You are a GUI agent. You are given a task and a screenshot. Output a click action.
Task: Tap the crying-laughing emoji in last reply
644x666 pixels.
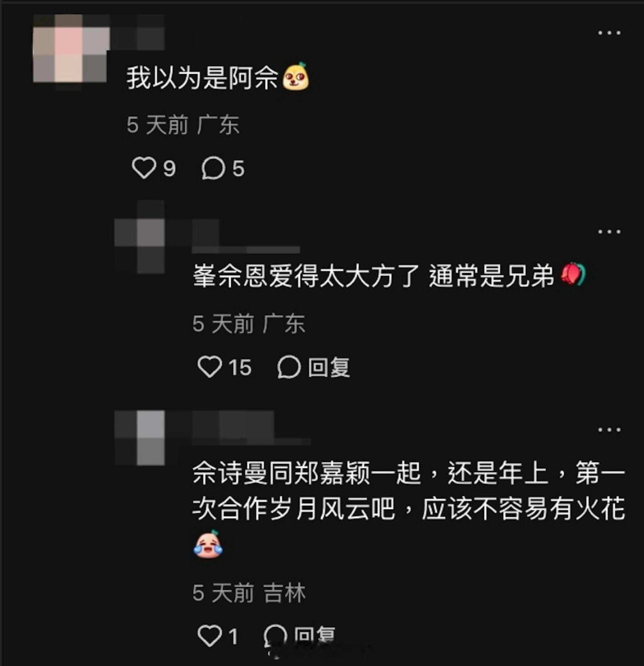[x=208, y=545]
